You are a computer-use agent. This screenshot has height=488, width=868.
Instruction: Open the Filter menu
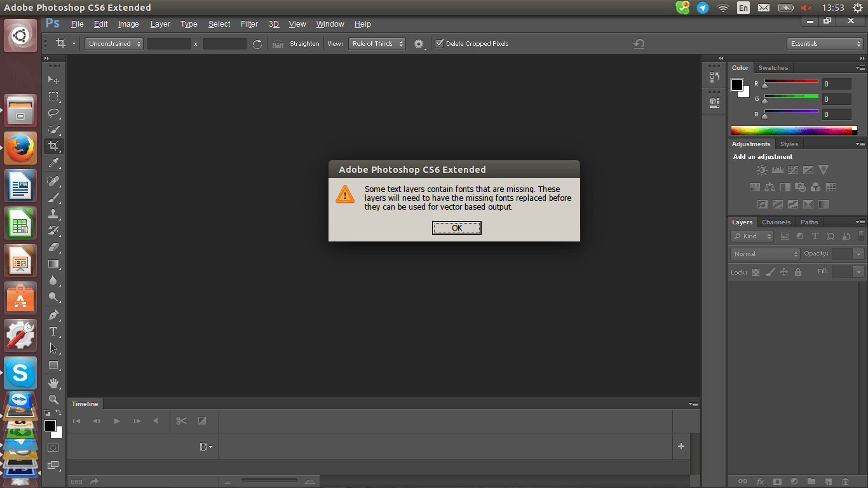pyautogui.click(x=249, y=24)
